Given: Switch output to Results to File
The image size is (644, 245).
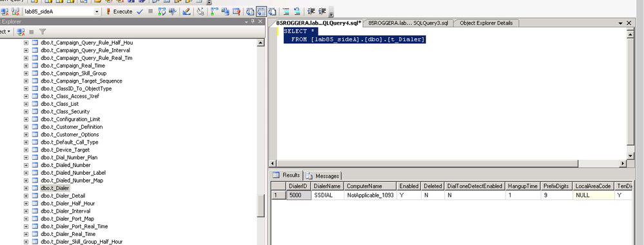Looking at the screenshot, I should pyautogui.click(x=272, y=12).
